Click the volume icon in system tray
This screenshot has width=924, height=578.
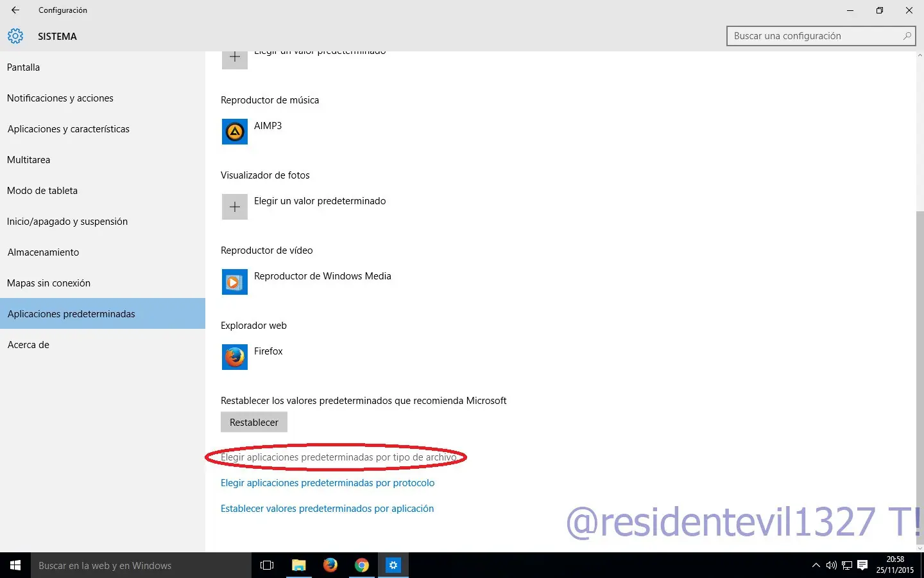[x=832, y=565]
